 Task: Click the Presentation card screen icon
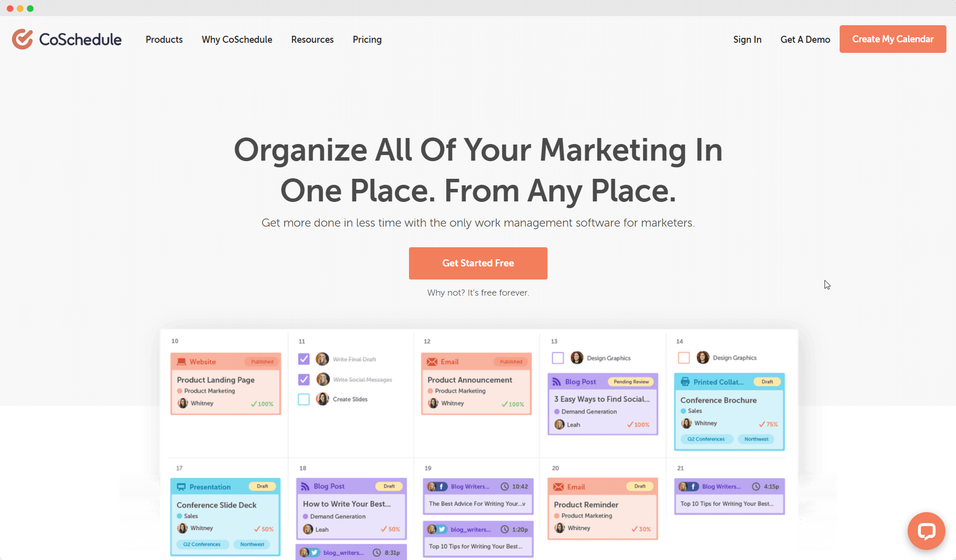(181, 487)
